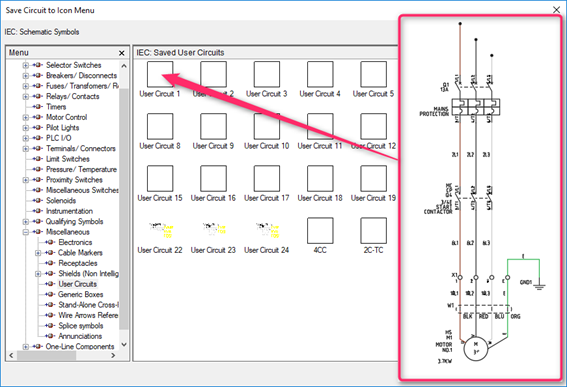Click the menu tree vertical scrollbar thumb
This screenshot has height=387, width=567.
click(x=124, y=209)
